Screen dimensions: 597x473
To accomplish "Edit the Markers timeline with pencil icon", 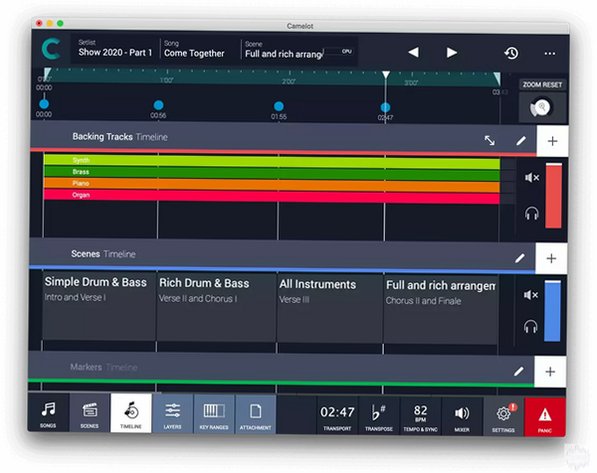I will click(x=519, y=371).
